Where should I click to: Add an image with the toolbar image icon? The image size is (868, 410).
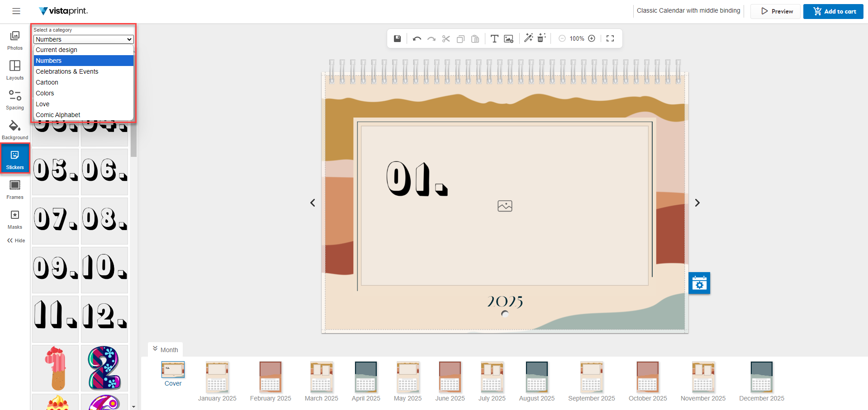(x=509, y=39)
